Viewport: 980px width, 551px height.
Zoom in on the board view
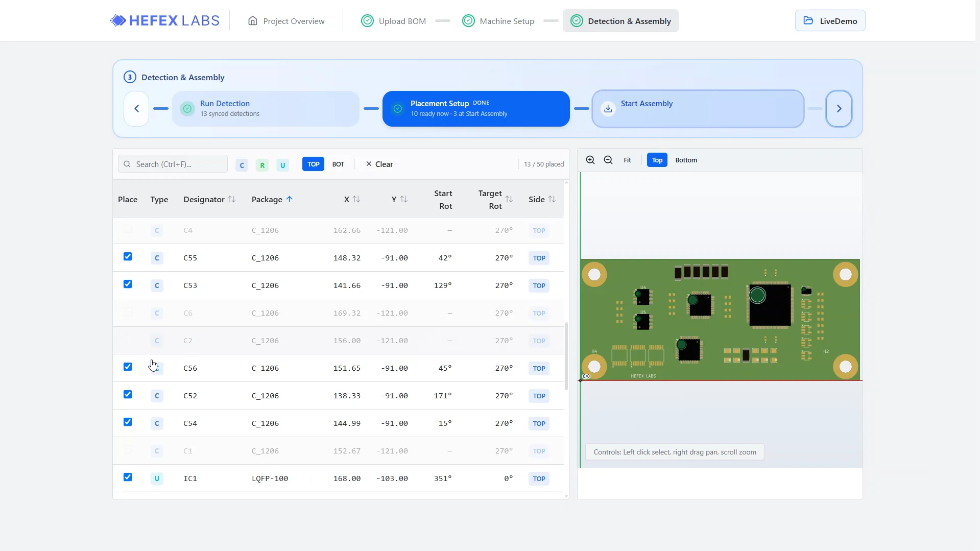[590, 160]
